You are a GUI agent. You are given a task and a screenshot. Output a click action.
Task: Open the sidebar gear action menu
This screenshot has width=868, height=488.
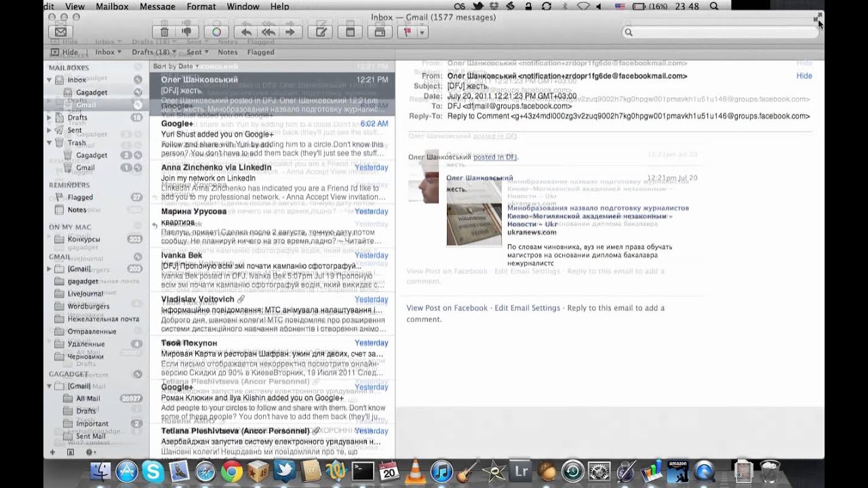[90, 452]
